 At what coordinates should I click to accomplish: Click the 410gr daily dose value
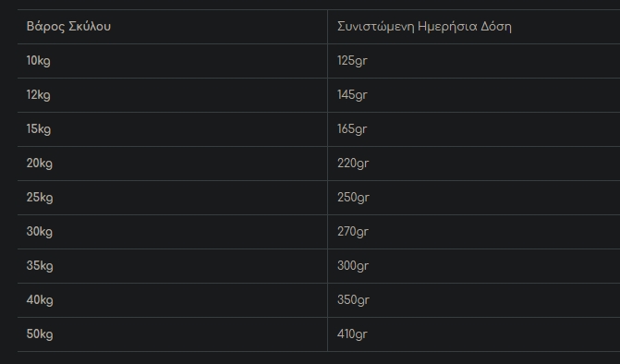[352, 334]
